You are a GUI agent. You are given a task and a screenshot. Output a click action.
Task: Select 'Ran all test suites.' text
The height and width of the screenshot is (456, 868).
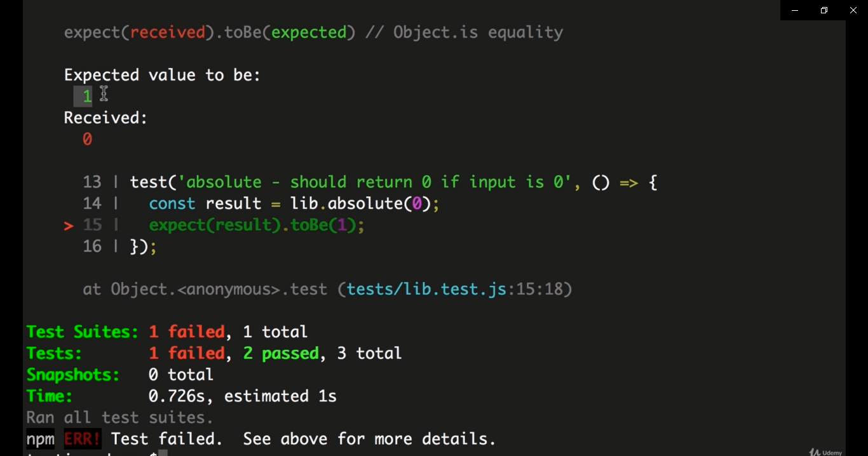120,418
